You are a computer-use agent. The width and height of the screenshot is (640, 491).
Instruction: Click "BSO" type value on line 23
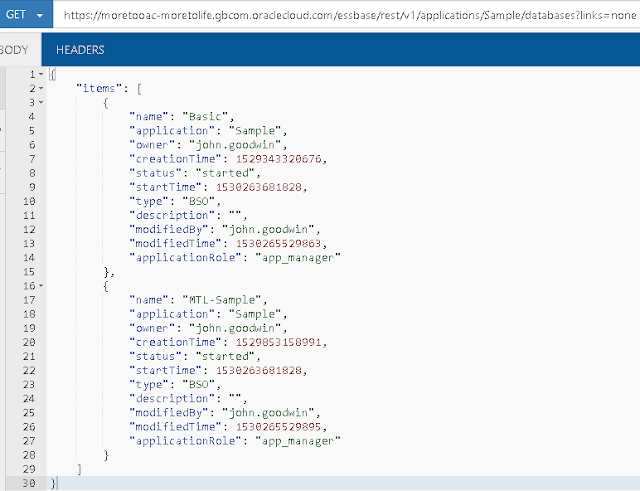(x=198, y=384)
